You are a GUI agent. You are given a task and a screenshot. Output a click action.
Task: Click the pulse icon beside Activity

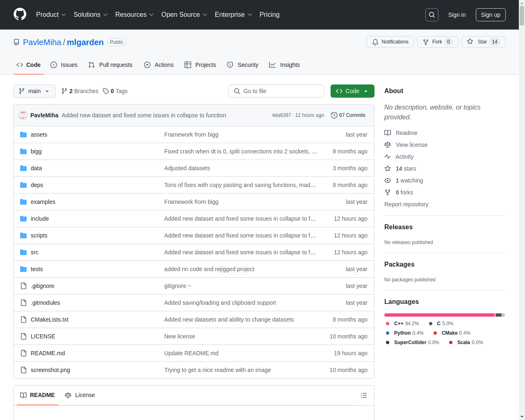(x=388, y=157)
